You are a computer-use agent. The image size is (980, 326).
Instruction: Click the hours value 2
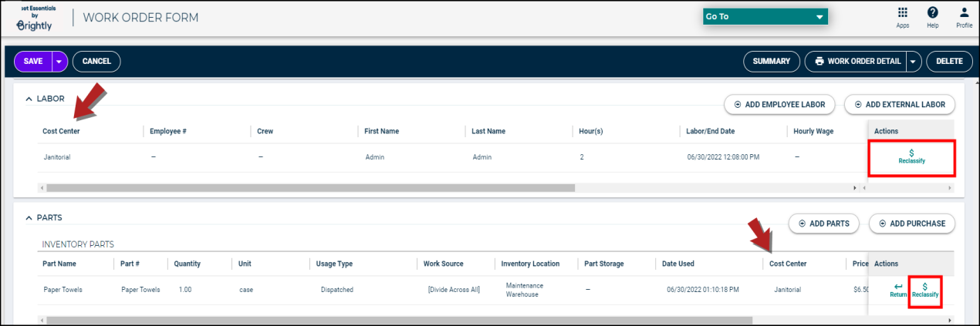[582, 157]
